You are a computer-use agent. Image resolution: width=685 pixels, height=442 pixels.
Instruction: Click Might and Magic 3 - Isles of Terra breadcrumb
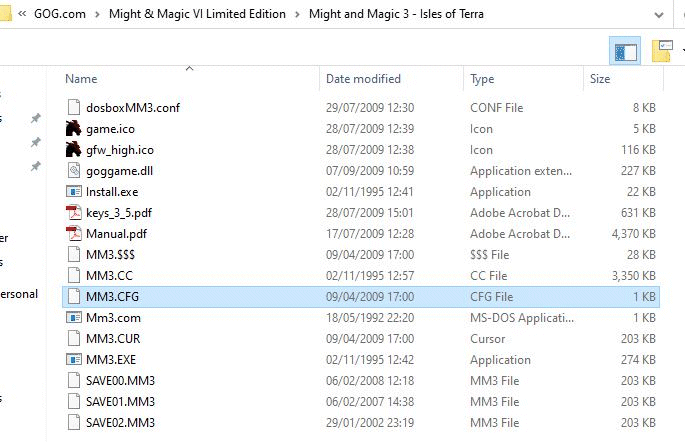[x=396, y=14]
